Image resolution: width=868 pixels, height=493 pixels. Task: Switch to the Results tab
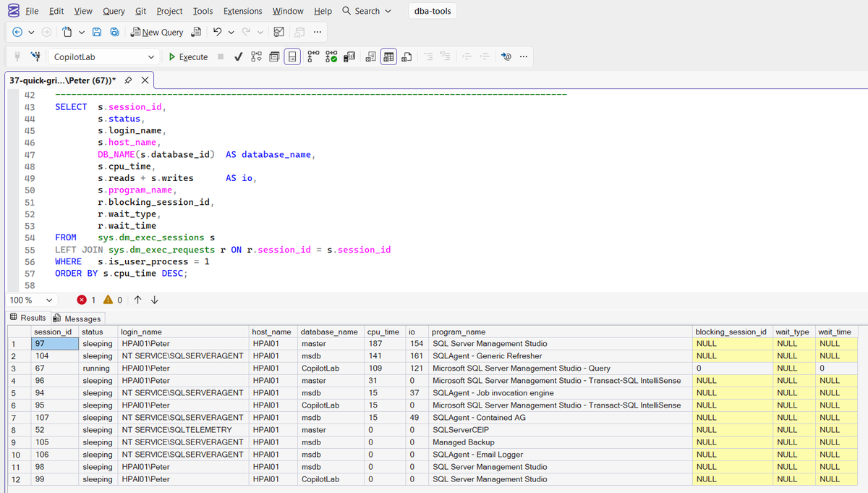point(28,318)
